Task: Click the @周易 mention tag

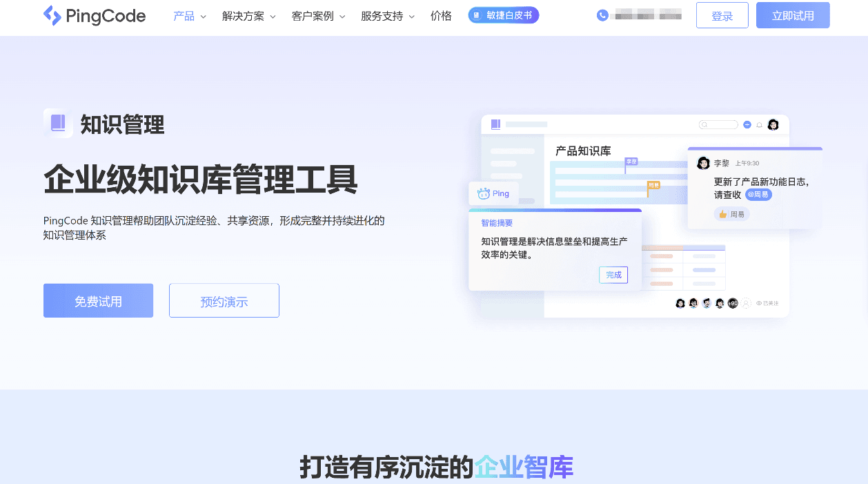Action: point(758,195)
